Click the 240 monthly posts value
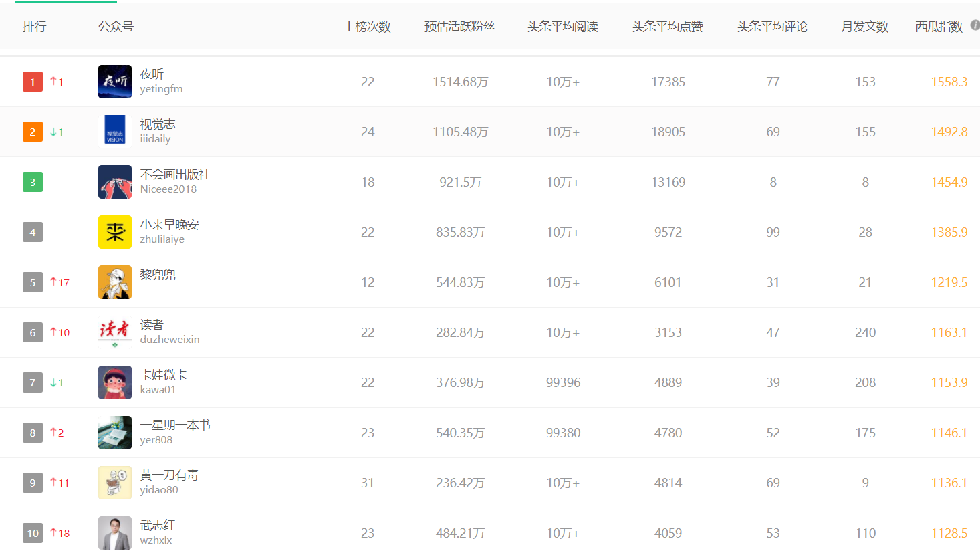This screenshot has width=980, height=557. [865, 332]
